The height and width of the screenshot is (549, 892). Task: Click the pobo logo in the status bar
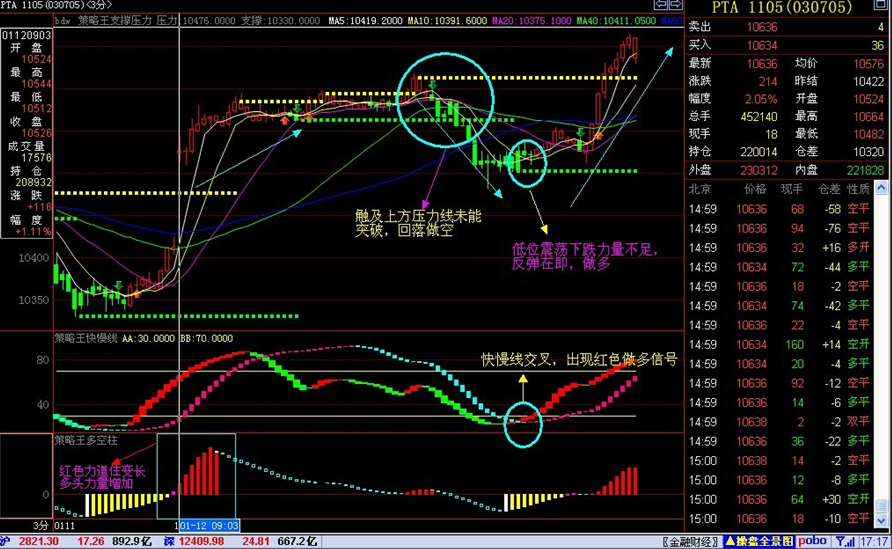(812, 541)
